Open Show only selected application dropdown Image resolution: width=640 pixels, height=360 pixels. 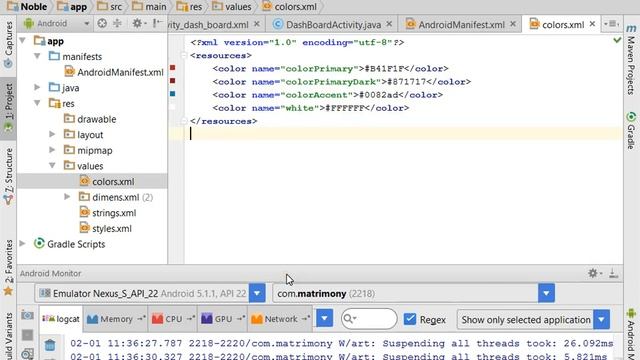[x=602, y=320]
